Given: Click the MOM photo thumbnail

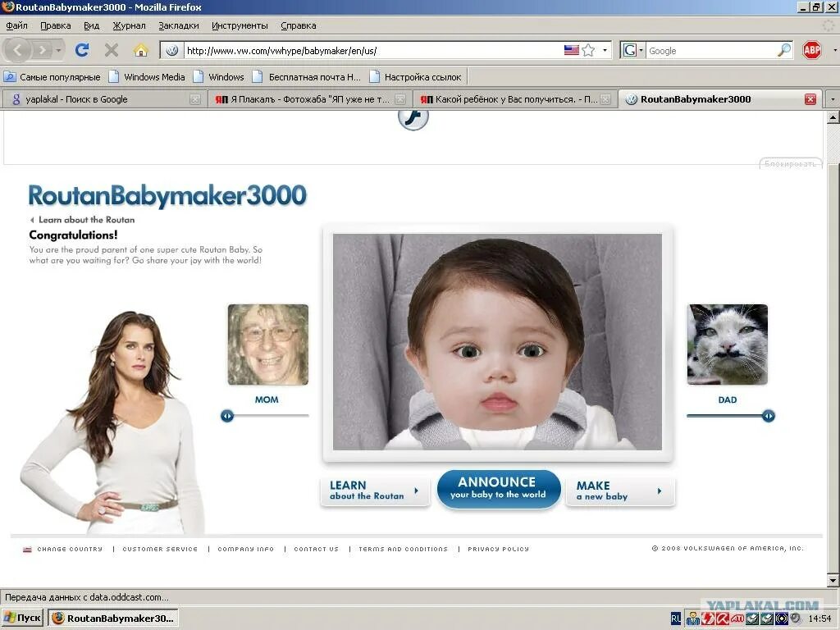Looking at the screenshot, I should point(268,345).
